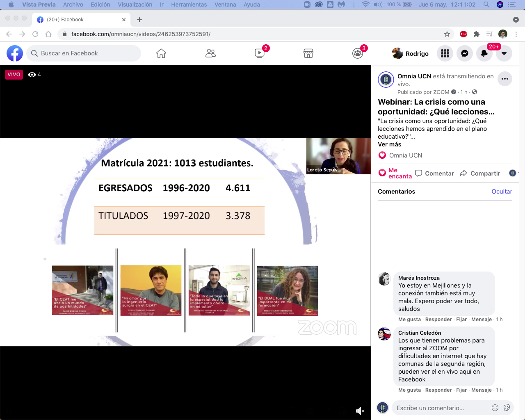The width and height of the screenshot is (525, 420).
Task: Click the Compartir share button
Action: pyautogui.click(x=480, y=173)
